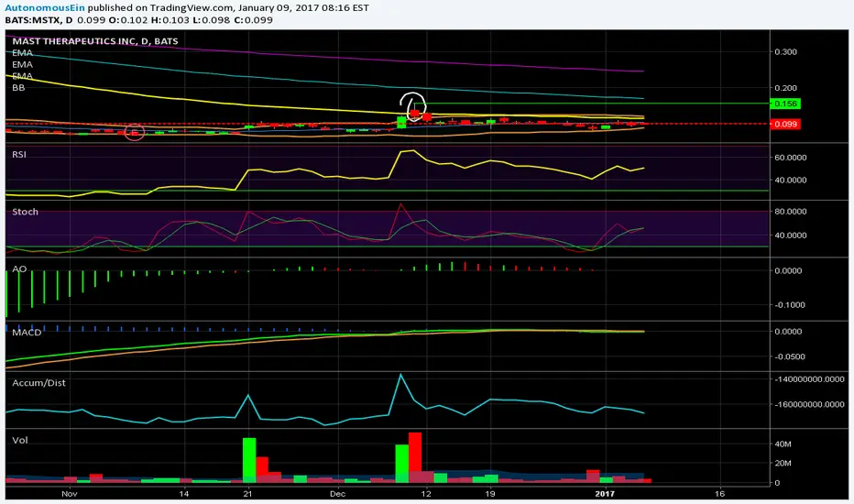This screenshot has width=854, height=504.
Task: Select 0.0000 on the MACD scale
Action: (x=788, y=332)
